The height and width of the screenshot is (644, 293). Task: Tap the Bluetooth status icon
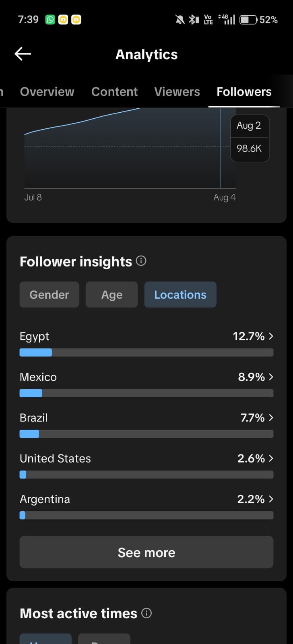[194, 19]
